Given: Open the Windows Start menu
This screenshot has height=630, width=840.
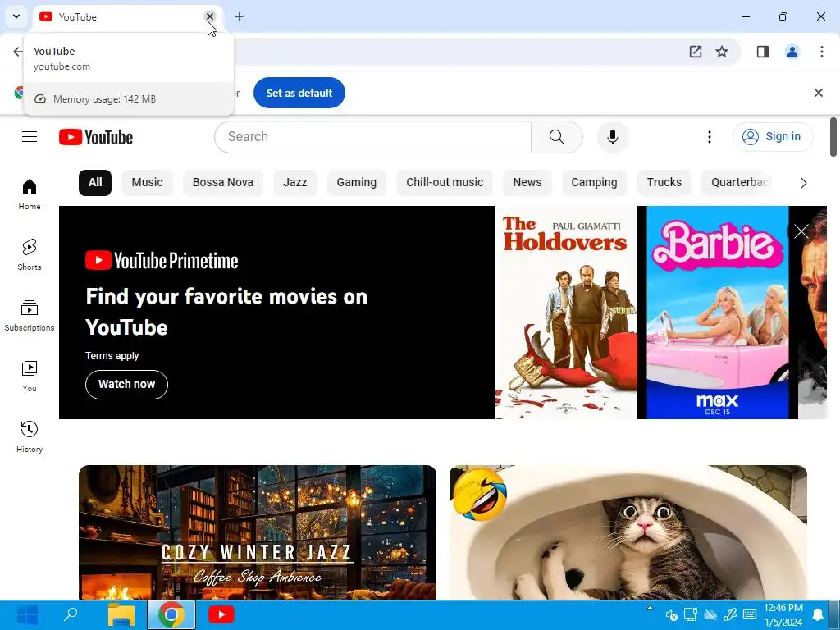Looking at the screenshot, I should tap(27, 614).
